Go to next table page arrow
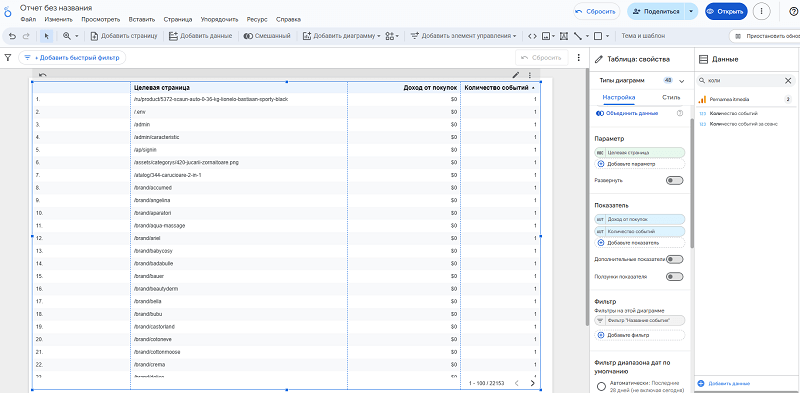This screenshot has width=800, height=393. (533, 383)
